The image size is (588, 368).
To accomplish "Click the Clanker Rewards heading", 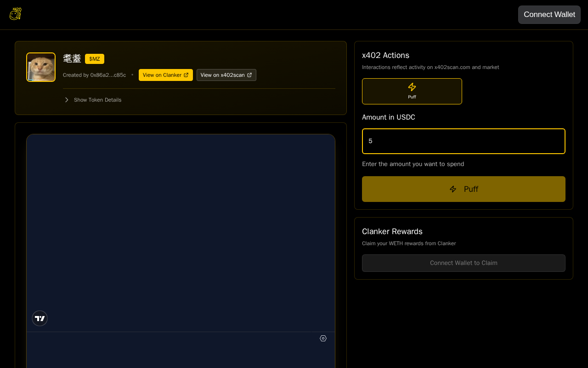I will click(x=392, y=231).
